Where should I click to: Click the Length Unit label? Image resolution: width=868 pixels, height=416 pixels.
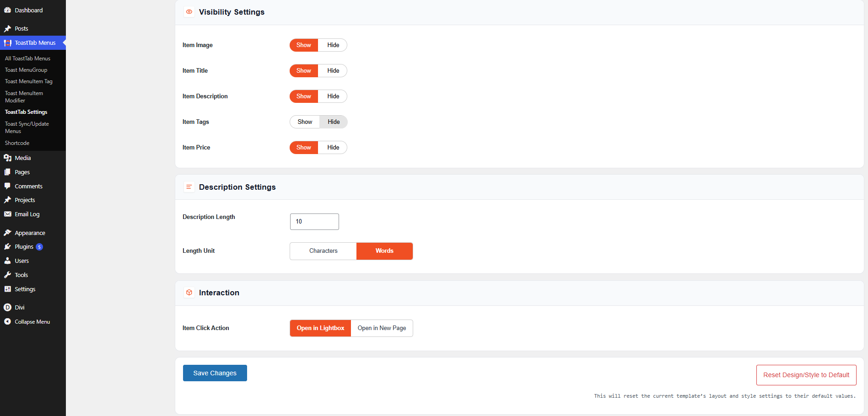[x=199, y=251]
